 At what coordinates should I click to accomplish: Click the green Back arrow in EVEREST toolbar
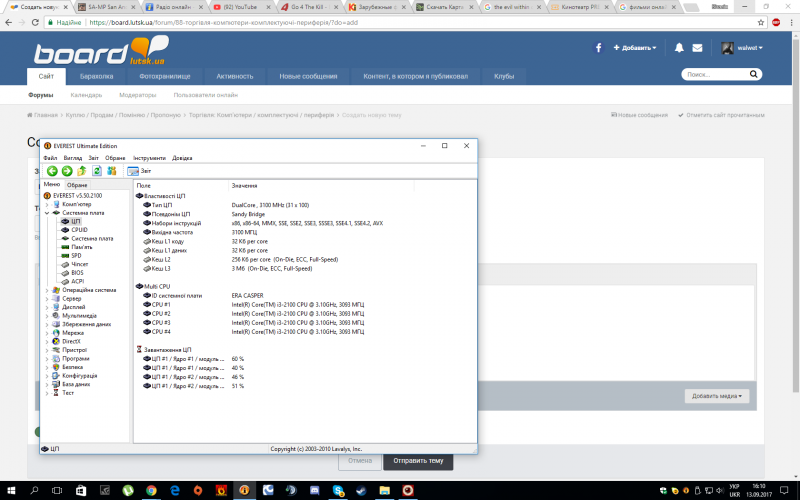52,171
